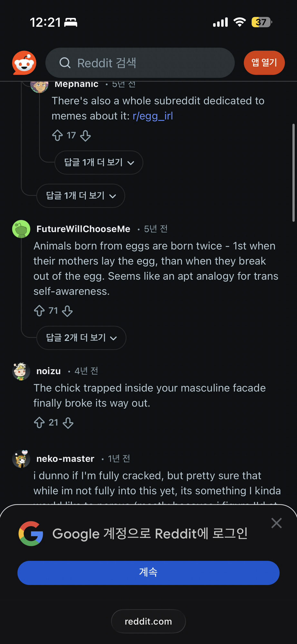Upvote FutureWillChooseMe's egg comment
Screen dimensions: 297x644
[39, 311]
